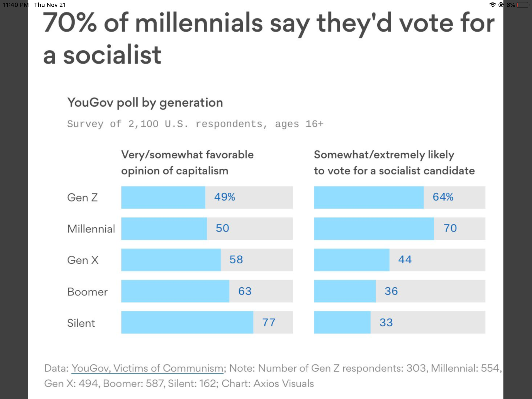Viewport: 532px width, 399px height.
Task: Click the Gen X 58 capitalism bar
Action: point(171,260)
